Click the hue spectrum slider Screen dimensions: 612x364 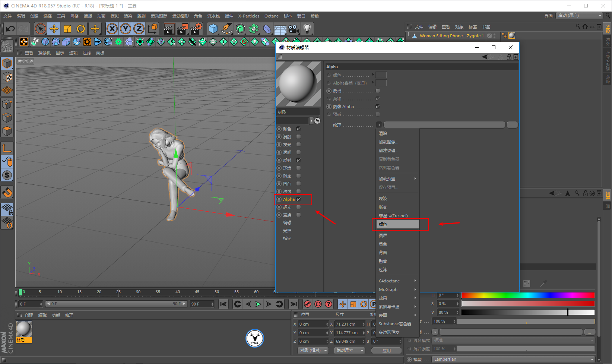528,295
